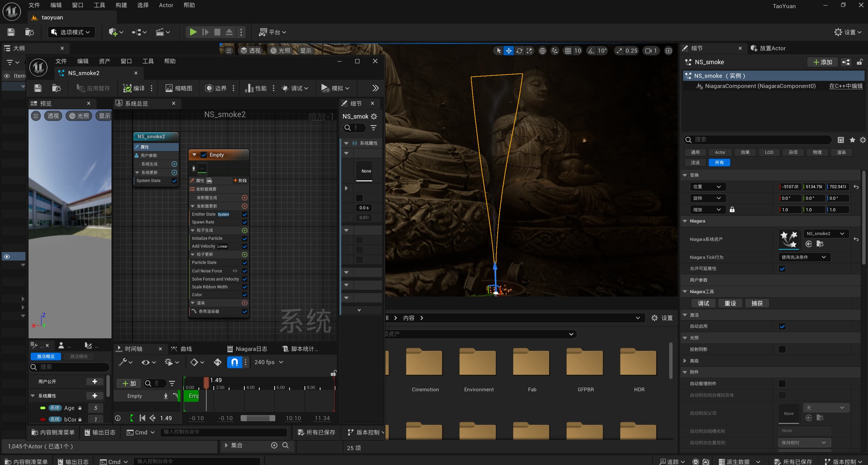Select the 所有 property filter button
Viewport: 868px width, 465px height.
point(719,163)
